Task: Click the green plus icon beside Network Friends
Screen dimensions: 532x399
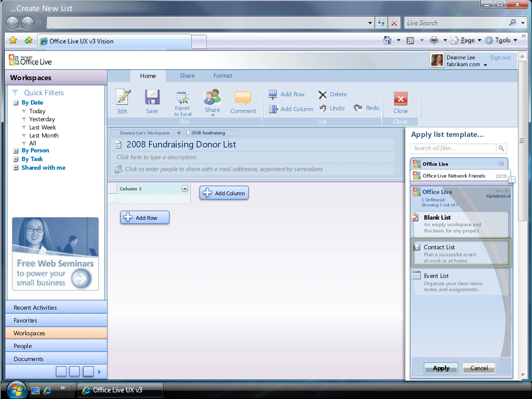Action: pyautogui.click(x=512, y=179)
